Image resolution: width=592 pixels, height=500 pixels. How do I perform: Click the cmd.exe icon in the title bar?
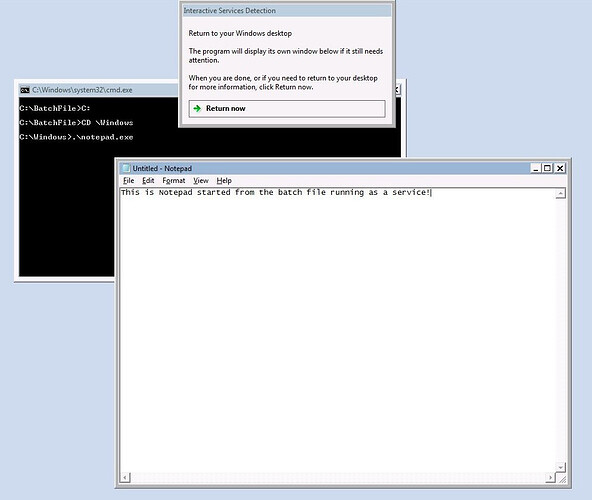click(x=25, y=90)
